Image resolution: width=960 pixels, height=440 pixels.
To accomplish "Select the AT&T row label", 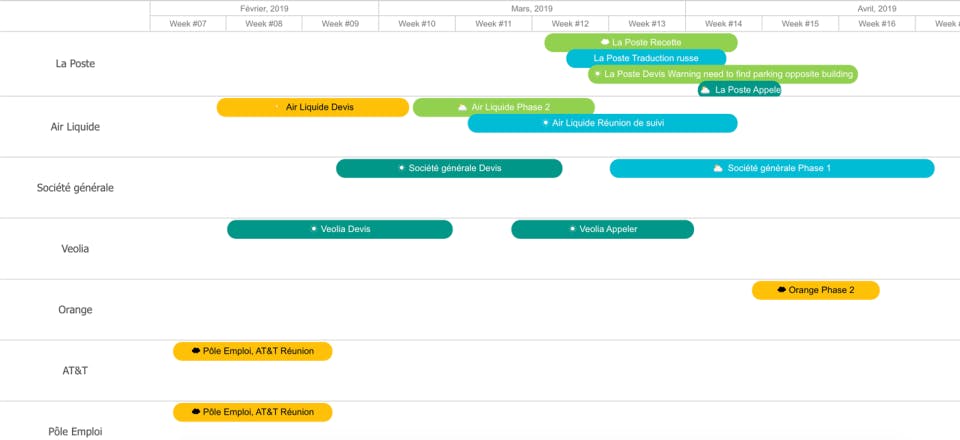I will pyautogui.click(x=75, y=371).
